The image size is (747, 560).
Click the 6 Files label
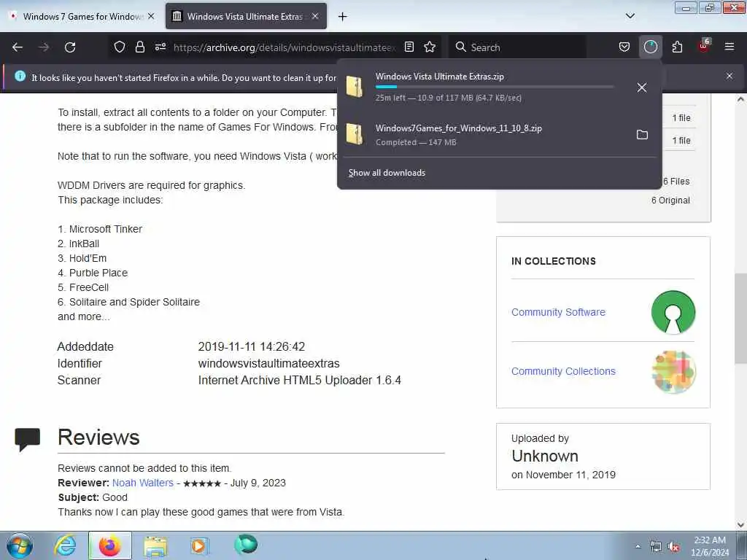676,182
